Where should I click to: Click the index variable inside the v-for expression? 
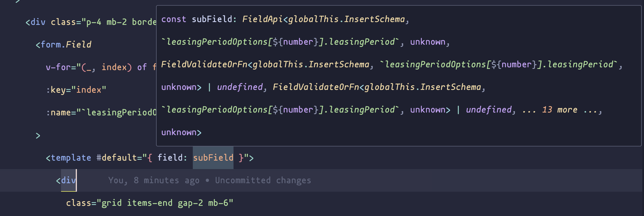(x=114, y=67)
